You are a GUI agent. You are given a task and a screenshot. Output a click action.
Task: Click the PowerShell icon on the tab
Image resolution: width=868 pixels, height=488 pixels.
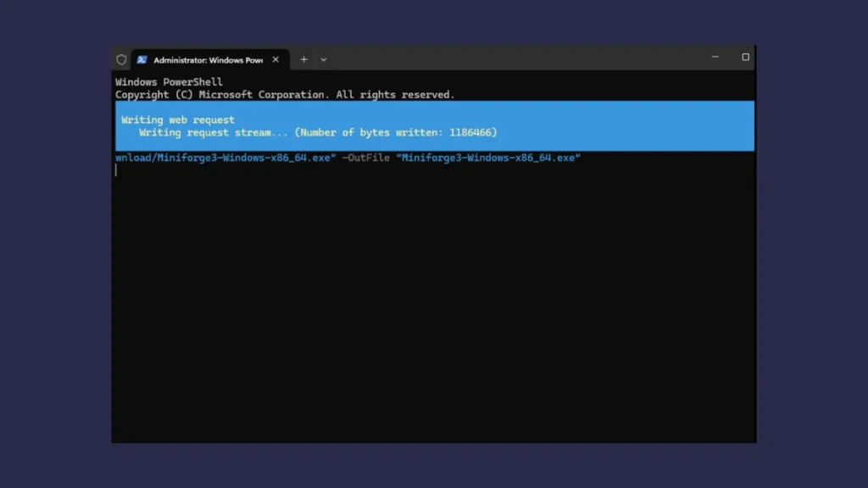point(141,59)
